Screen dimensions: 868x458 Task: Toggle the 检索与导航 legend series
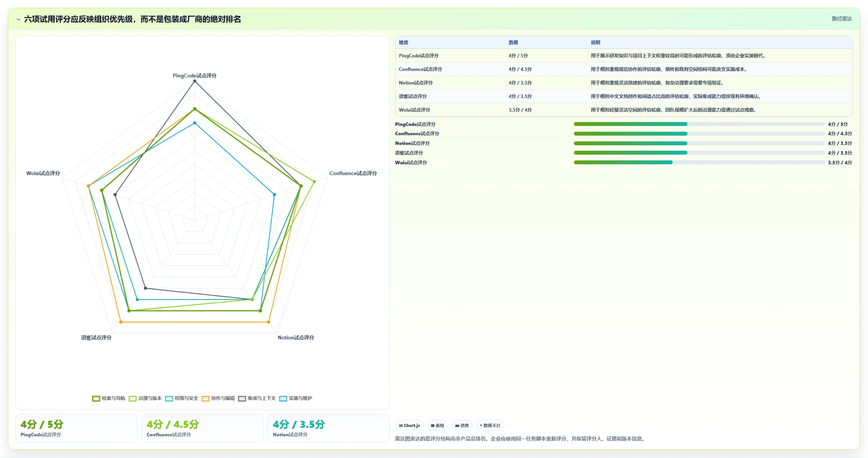coord(108,398)
